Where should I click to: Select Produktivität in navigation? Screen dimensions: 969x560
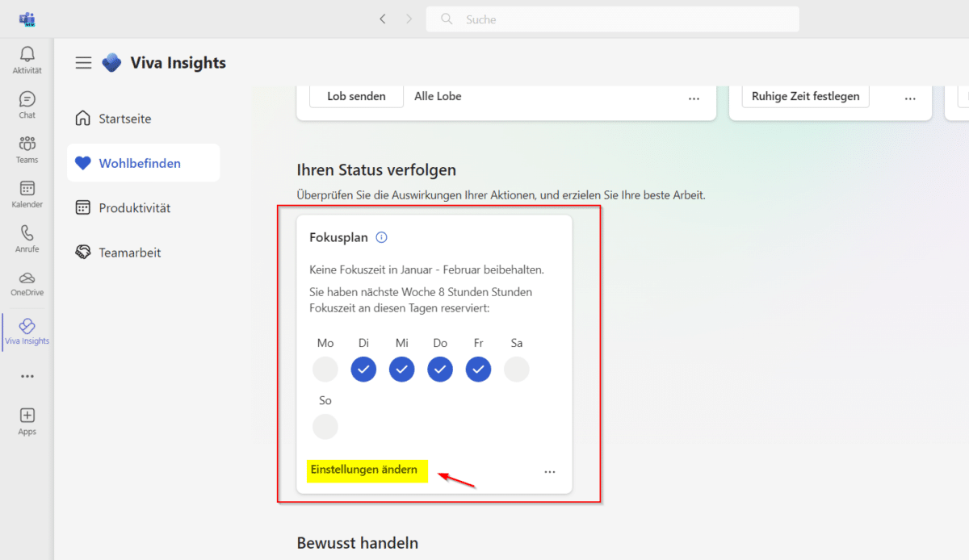(x=134, y=208)
